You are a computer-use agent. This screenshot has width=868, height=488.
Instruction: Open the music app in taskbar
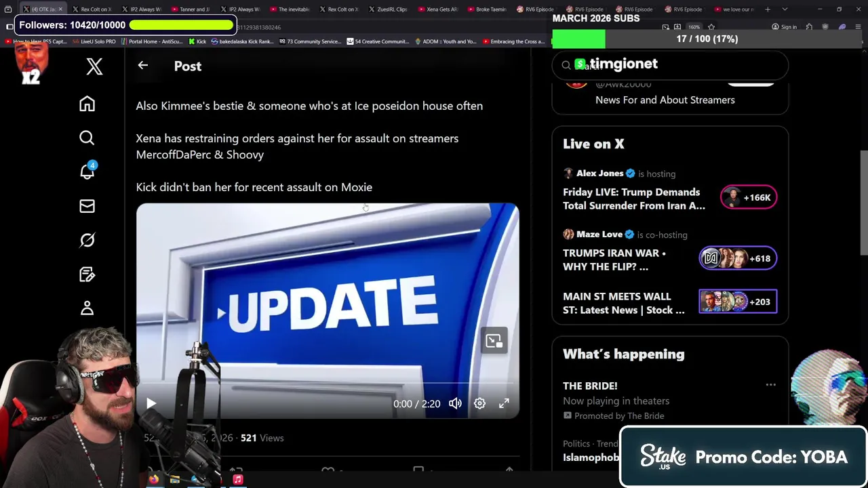[237, 480]
